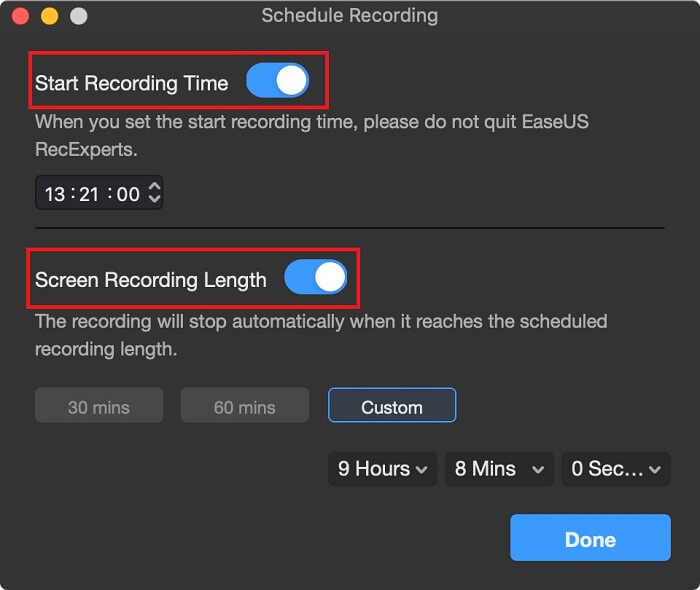Click the chevron beside 8 Mins

[538, 470]
